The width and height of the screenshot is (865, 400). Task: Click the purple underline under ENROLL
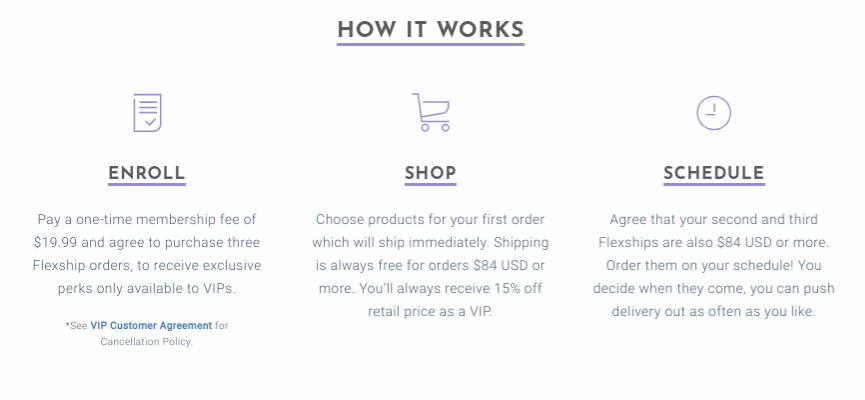[147, 184]
